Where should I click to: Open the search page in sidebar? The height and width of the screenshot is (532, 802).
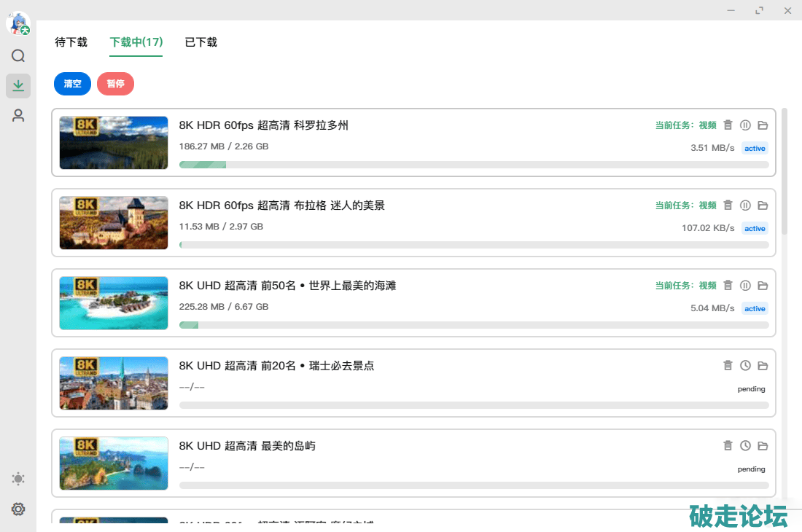point(18,56)
